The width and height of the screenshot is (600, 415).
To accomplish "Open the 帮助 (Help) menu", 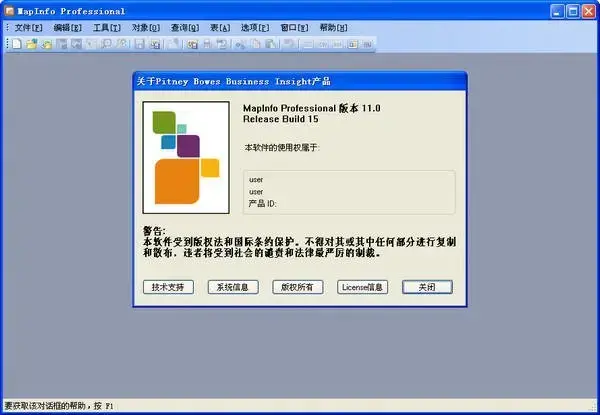I will pyautogui.click(x=333, y=28).
